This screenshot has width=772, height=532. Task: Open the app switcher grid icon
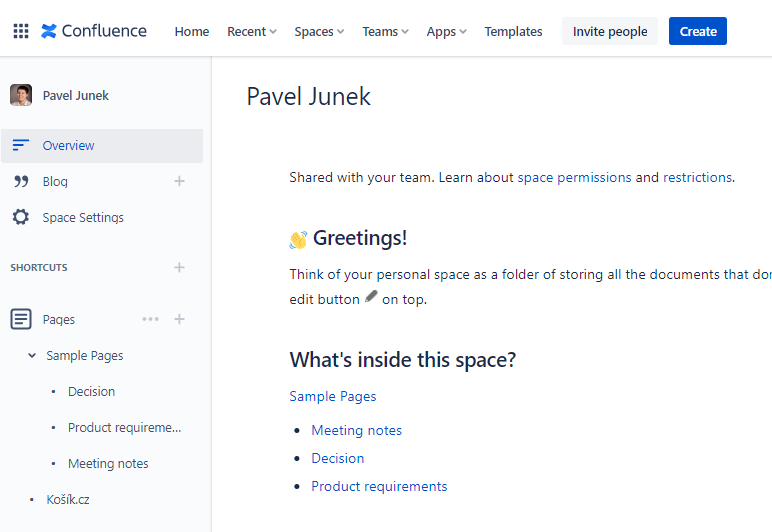[x=21, y=31]
